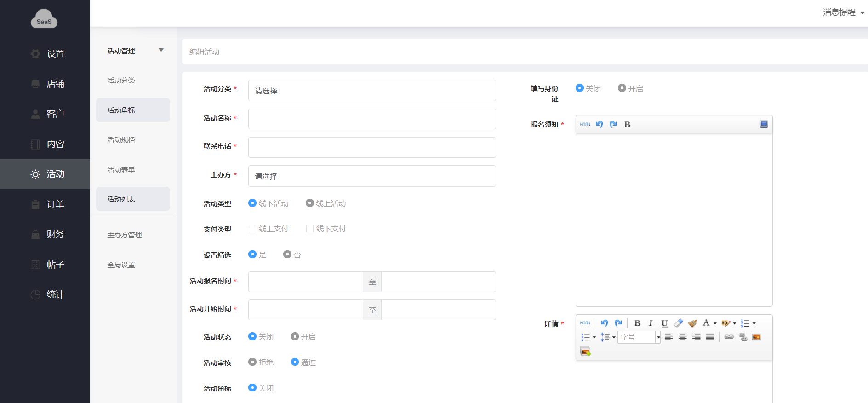
Task: Check the 线上支付 payment option
Action: 252,229
